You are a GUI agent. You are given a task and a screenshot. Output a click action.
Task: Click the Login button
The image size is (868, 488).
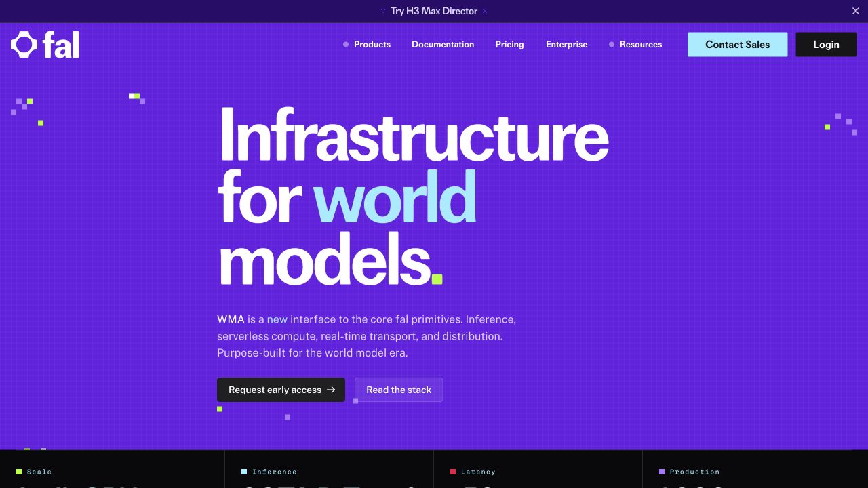826,45
